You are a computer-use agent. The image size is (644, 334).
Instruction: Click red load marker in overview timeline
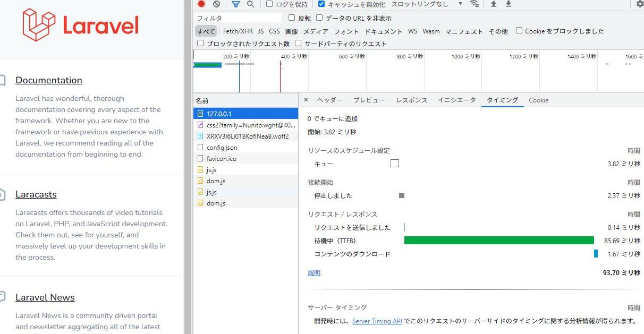pos(281,76)
